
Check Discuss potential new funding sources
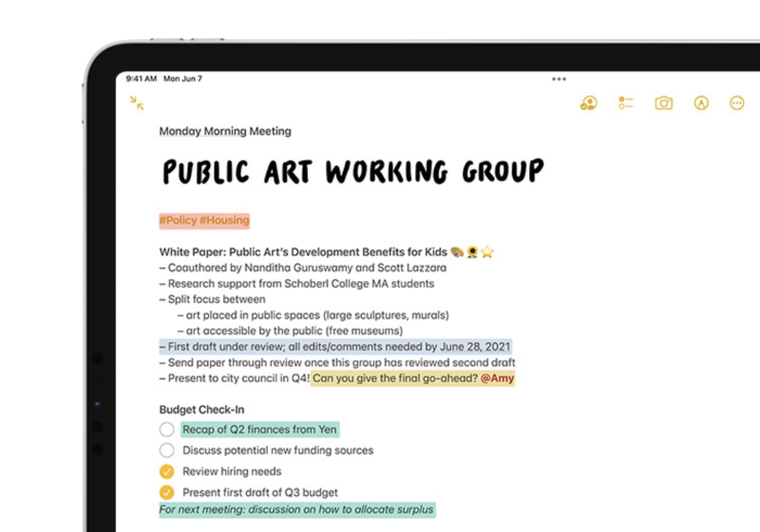[x=166, y=450]
